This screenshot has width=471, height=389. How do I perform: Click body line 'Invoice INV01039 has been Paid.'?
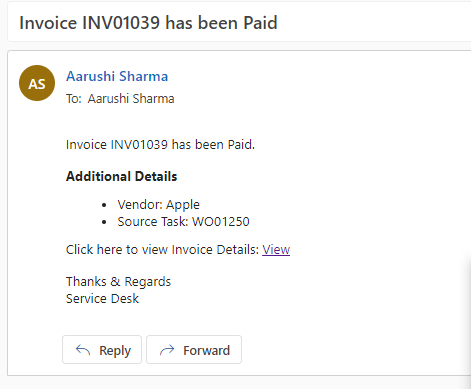(160, 144)
